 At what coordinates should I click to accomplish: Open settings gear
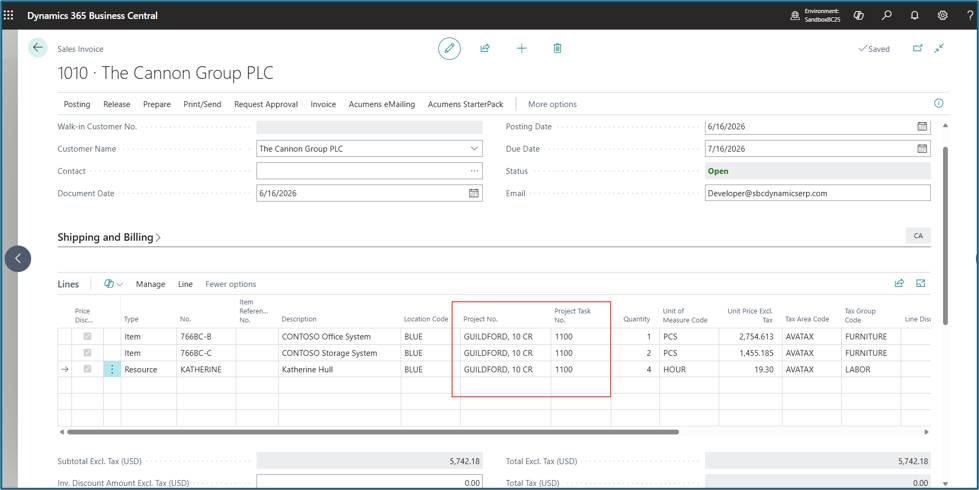pyautogui.click(x=943, y=16)
